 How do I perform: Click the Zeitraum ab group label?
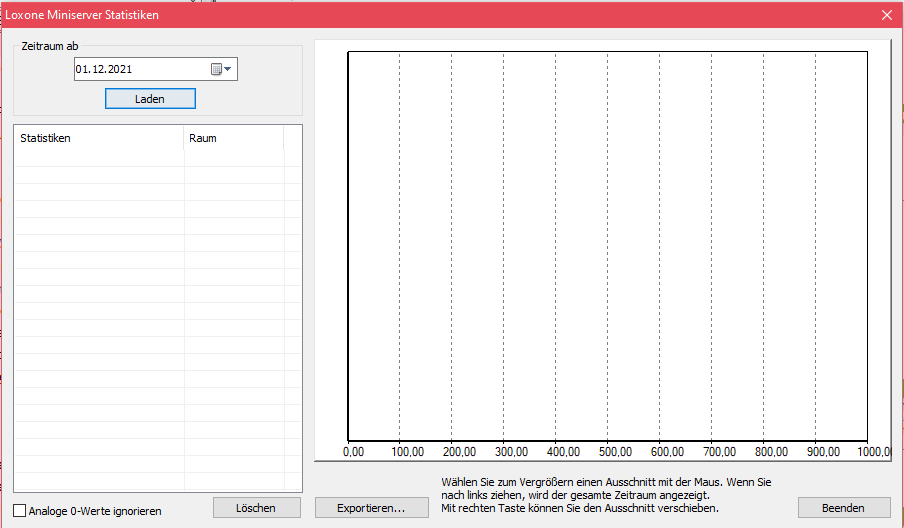50,46
